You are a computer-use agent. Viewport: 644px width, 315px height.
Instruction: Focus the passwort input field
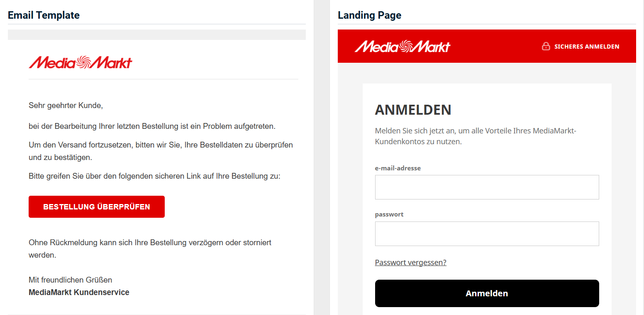tap(487, 234)
